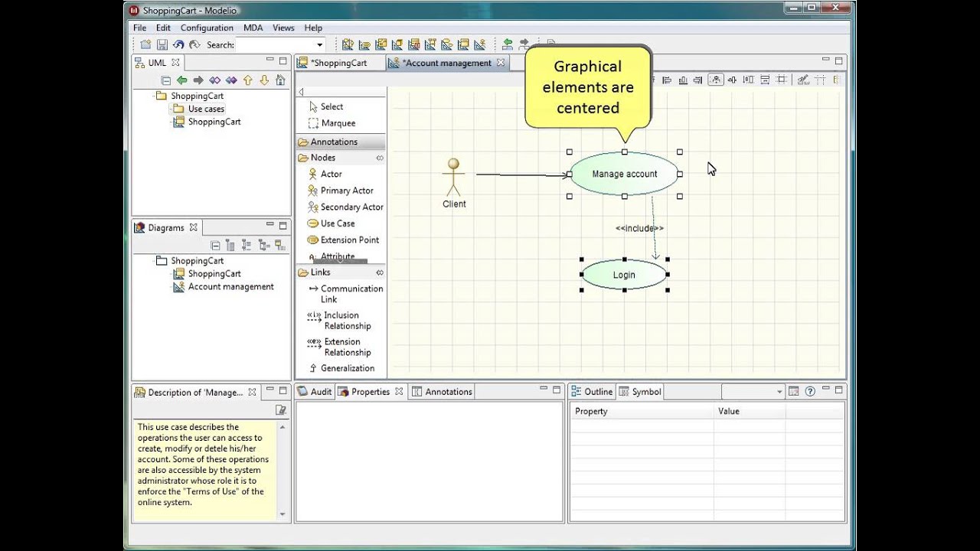The width and height of the screenshot is (980, 551).
Task: Select the Login use case ellipse
Action: (x=624, y=275)
